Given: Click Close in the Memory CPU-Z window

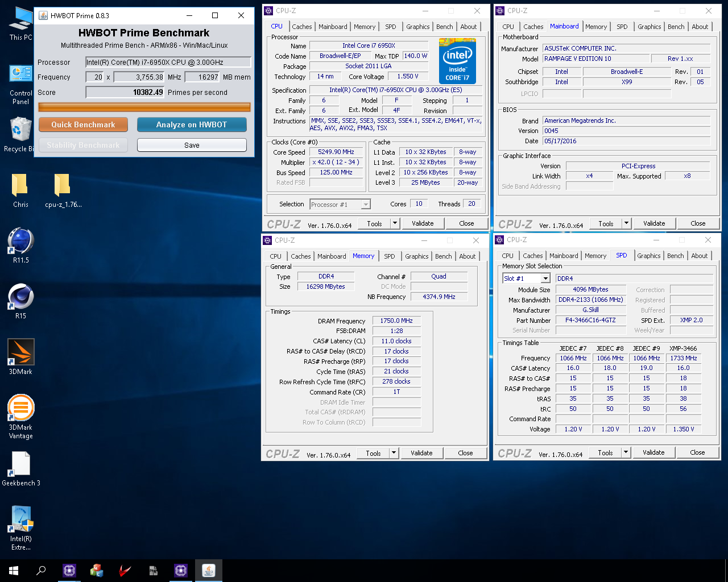Looking at the screenshot, I should point(465,453).
